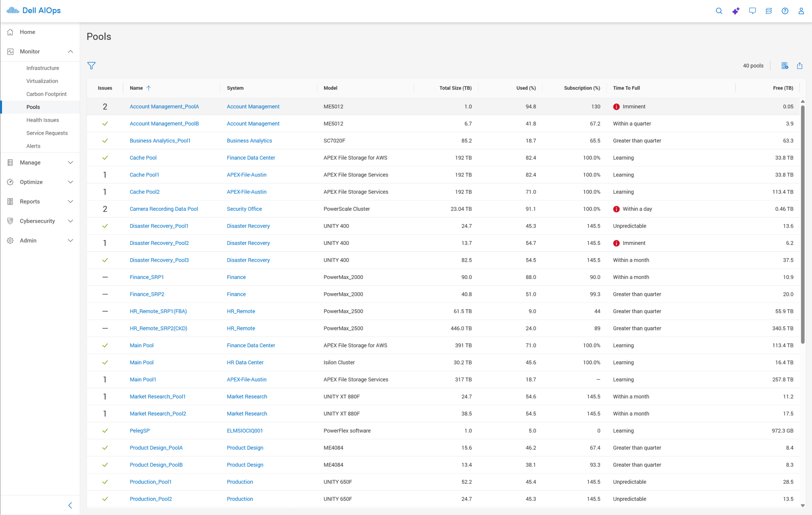The image size is (812, 515).
Task: Expand the Manage menu section
Action: pos(40,162)
